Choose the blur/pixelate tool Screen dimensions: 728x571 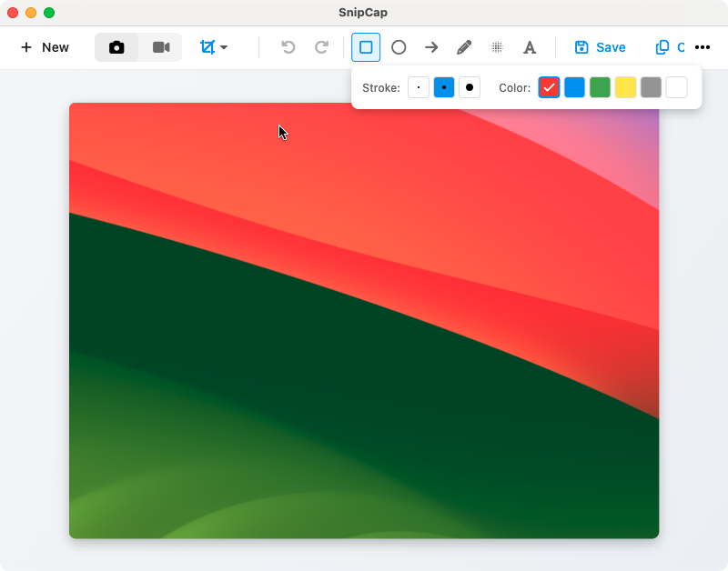pos(497,47)
